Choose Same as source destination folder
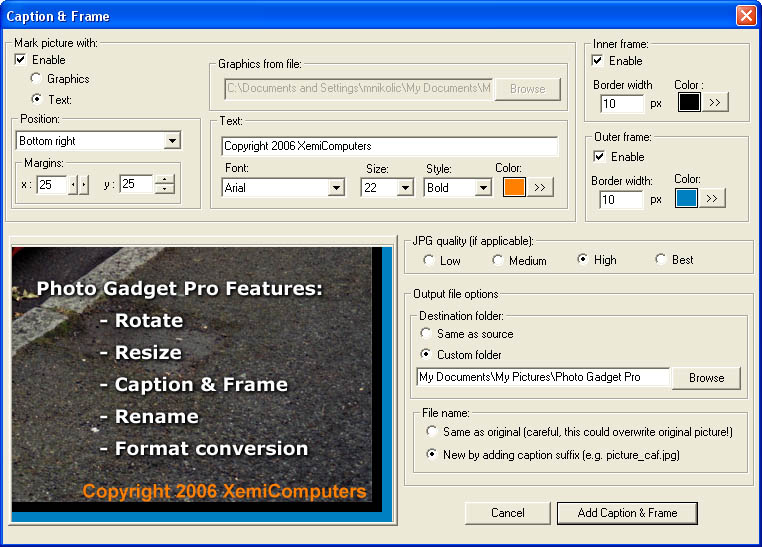Image resolution: width=762 pixels, height=547 pixels. 426,333
